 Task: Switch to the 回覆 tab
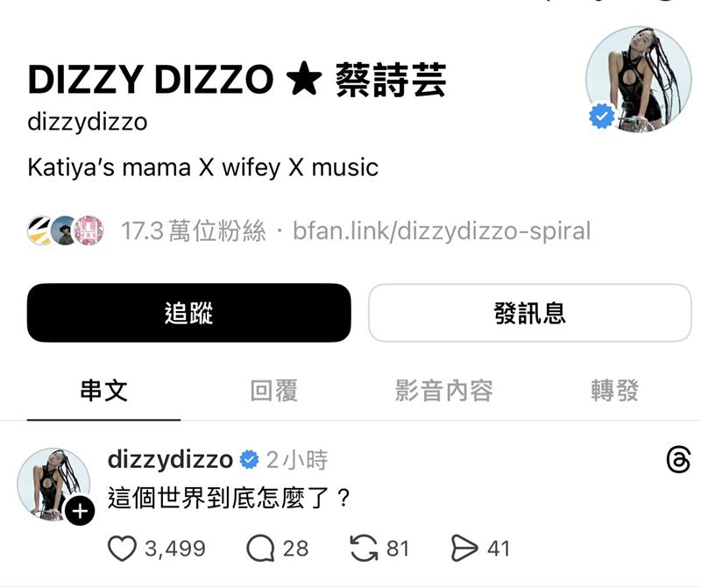(x=274, y=390)
